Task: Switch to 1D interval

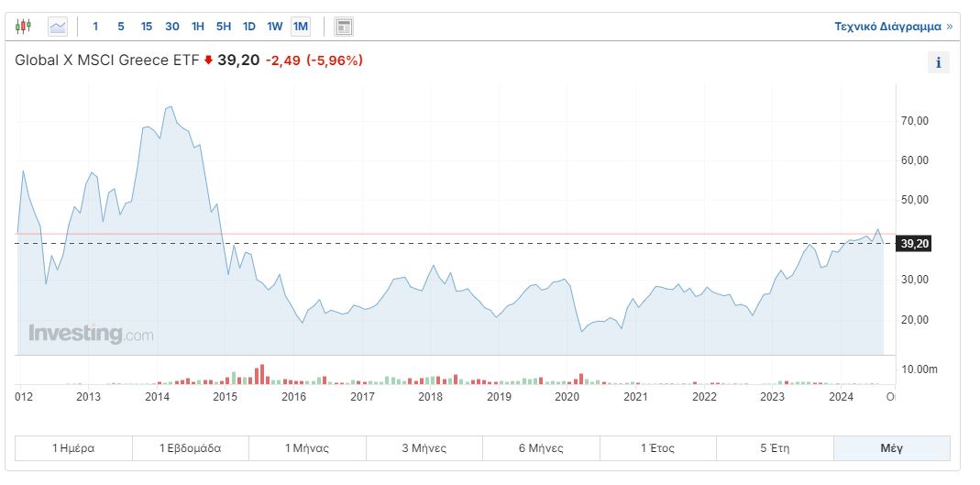Action: pyautogui.click(x=248, y=27)
